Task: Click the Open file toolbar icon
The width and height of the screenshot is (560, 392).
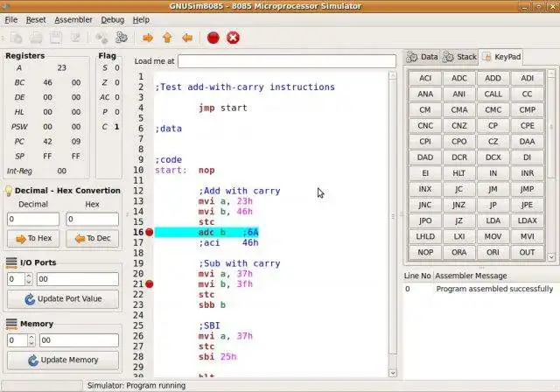Action: click(36, 38)
